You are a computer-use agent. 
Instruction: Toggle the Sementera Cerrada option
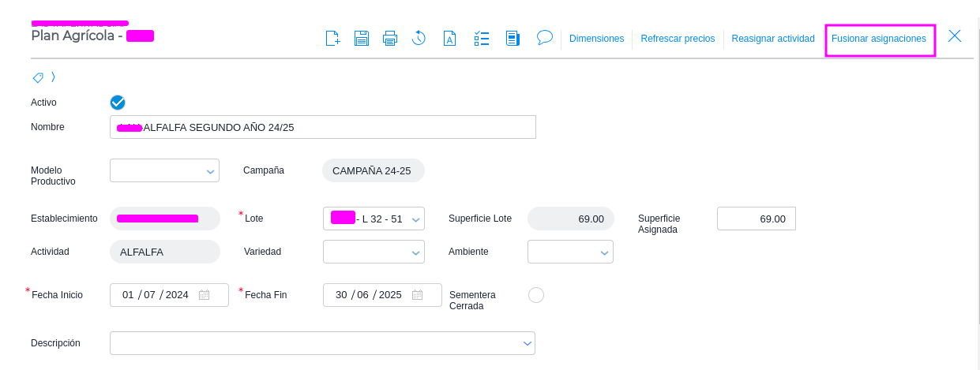click(x=536, y=295)
